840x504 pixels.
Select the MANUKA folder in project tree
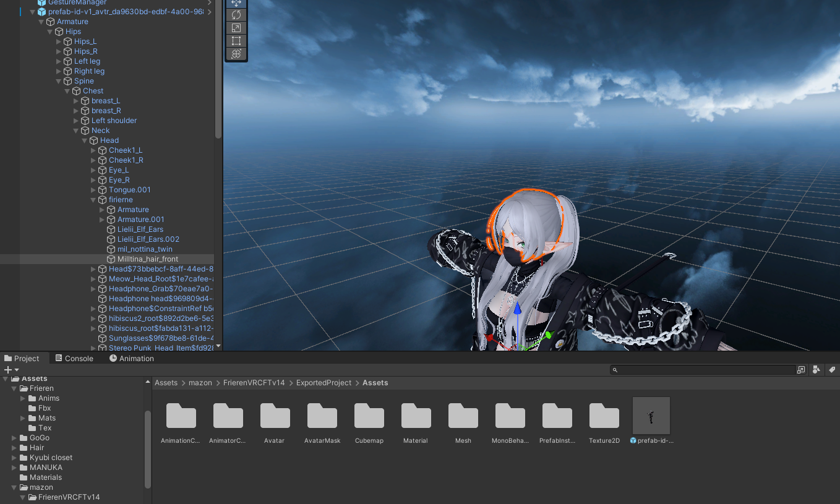(x=46, y=468)
